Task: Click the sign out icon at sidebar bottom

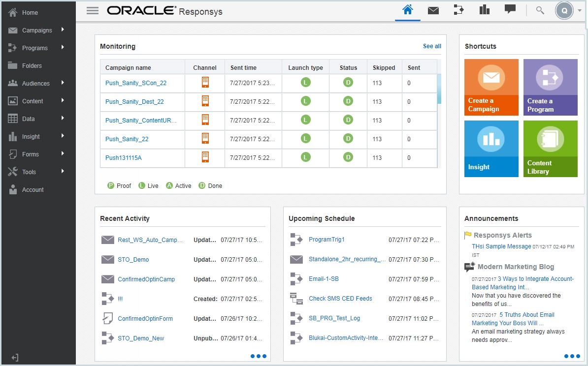Action: click(15, 358)
